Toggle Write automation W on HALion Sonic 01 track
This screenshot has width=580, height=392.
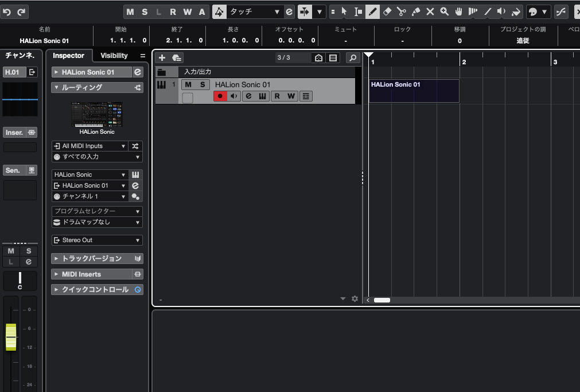coord(291,96)
